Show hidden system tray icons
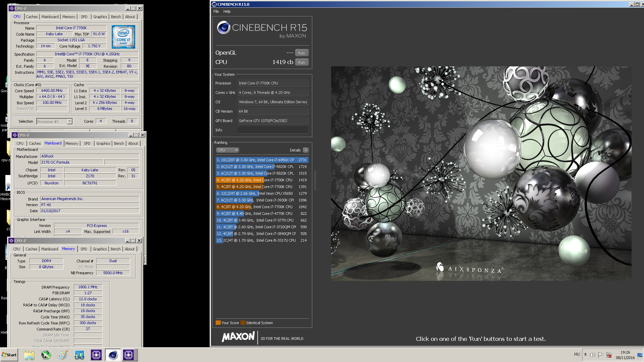Viewport: 644px width, 362px height. [x=585, y=355]
